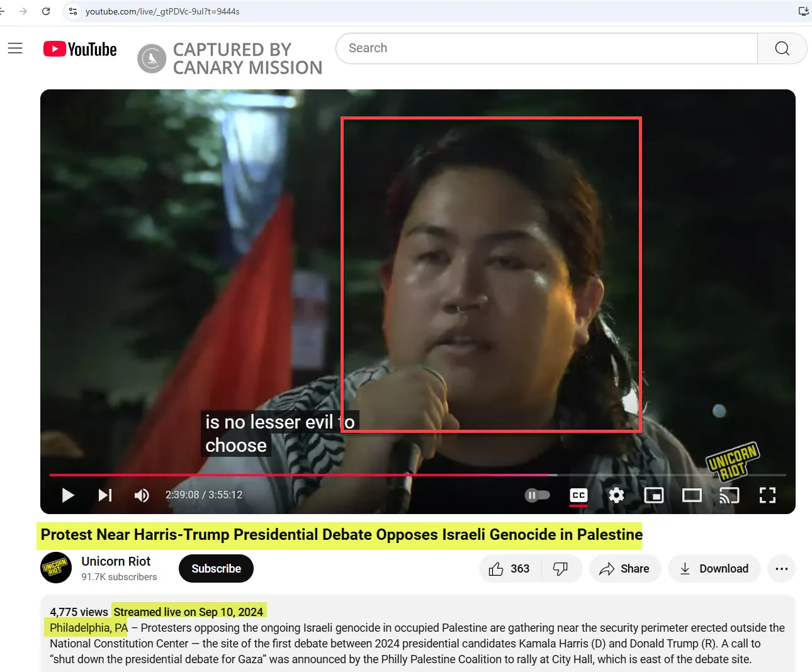Like the video
This screenshot has height=672, width=812.
pyautogui.click(x=509, y=569)
